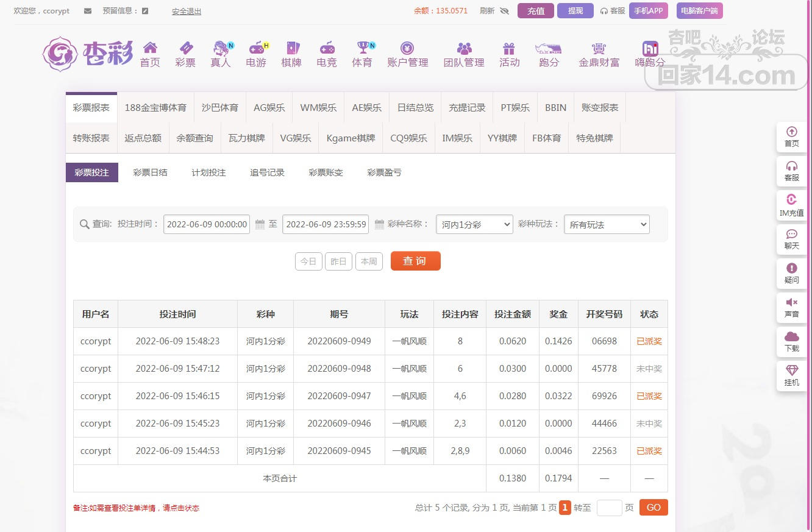Click the page number jump input field
The height and width of the screenshot is (532, 812).
click(609, 508)
